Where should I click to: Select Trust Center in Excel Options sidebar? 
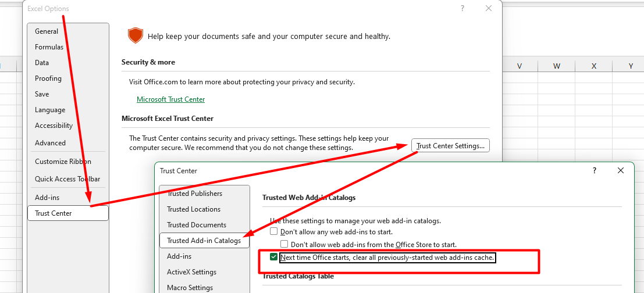(x=68, y=213)
